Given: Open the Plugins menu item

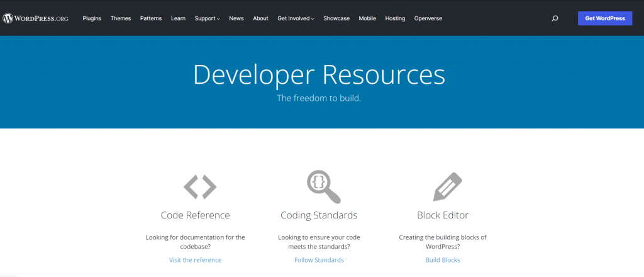Looking at the screenshot, I should (92, 18).
